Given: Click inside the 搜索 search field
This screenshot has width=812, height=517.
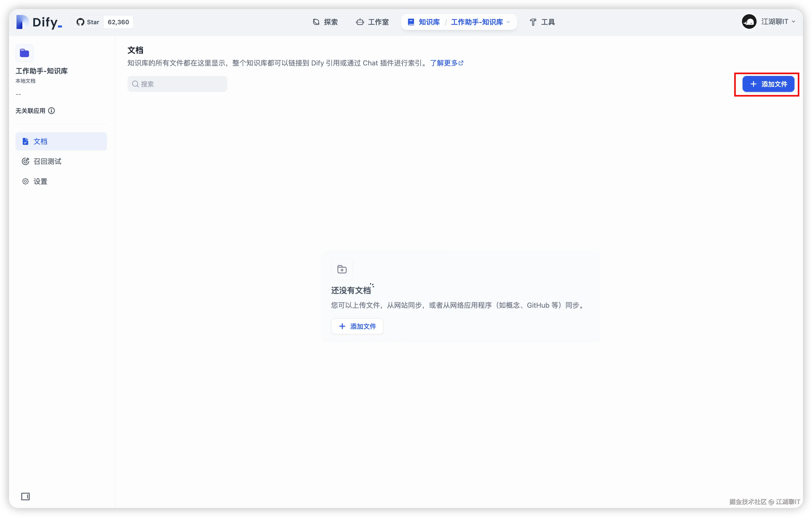Looking at the screenshot, I should tap(177, 84).
